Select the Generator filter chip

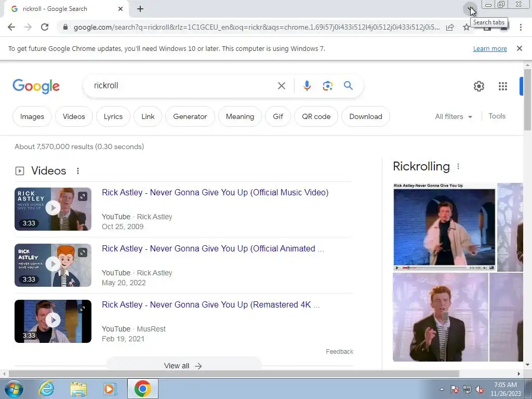[190, 116]
